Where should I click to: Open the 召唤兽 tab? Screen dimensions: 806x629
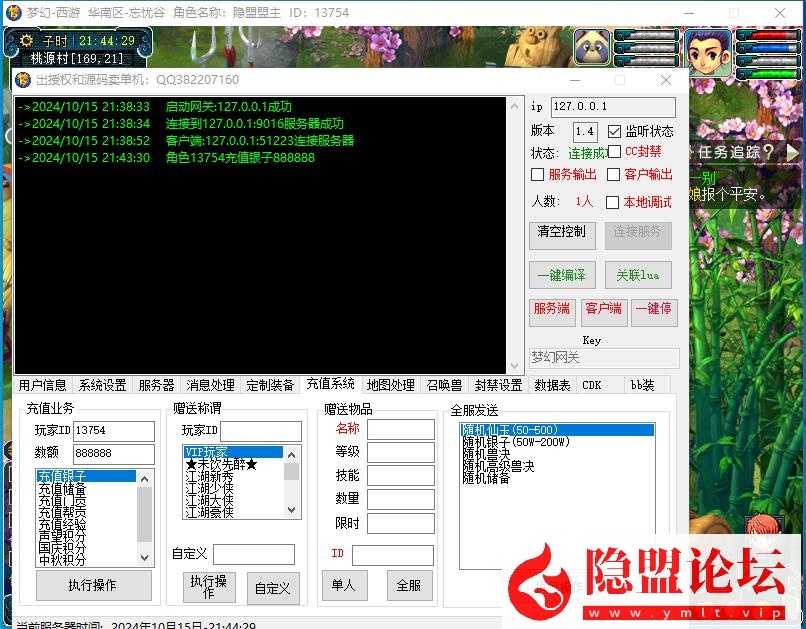pyautogui.click(x=445, y=385)
